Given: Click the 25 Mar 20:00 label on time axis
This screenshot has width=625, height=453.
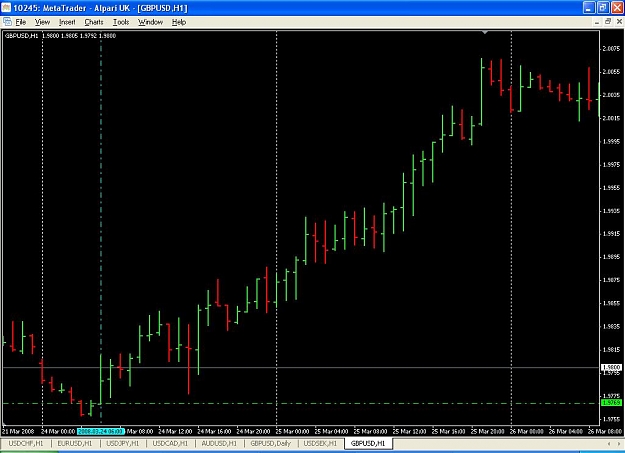Looking at the screenshot, I should 487,431.
